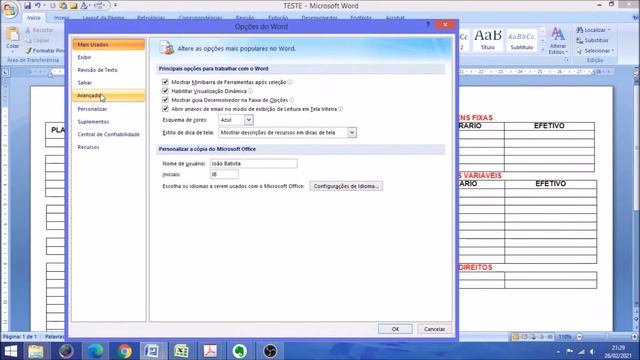640x360 pixels.
Task: Click Configurações de Idioma button
Action: pos(346,186)
